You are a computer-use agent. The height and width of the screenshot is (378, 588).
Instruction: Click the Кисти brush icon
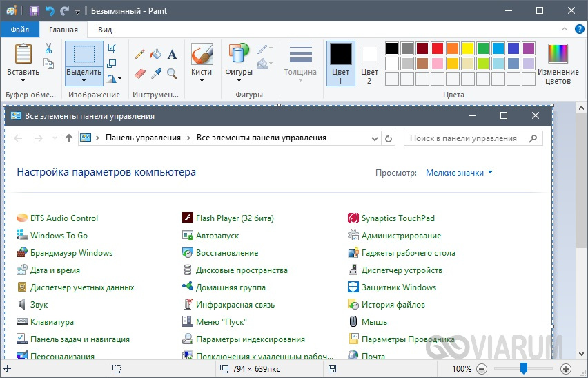(x=202, y=54)
